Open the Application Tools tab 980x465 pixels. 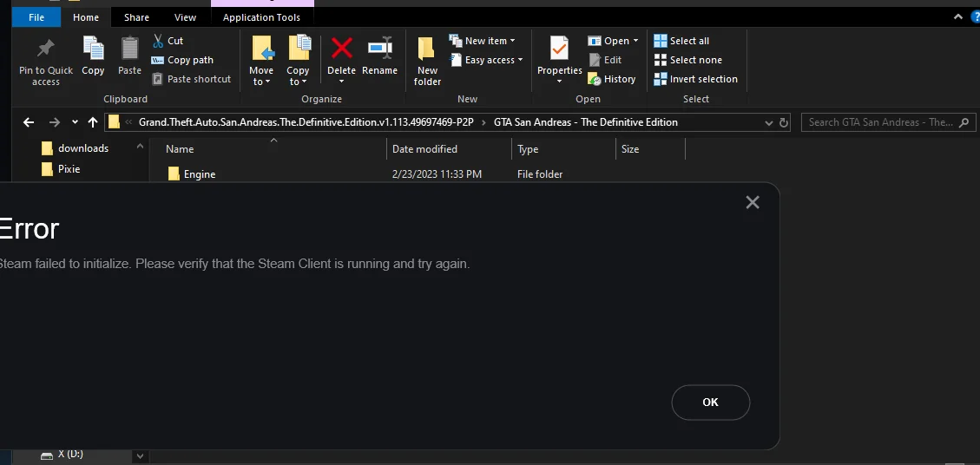(261, 17)
